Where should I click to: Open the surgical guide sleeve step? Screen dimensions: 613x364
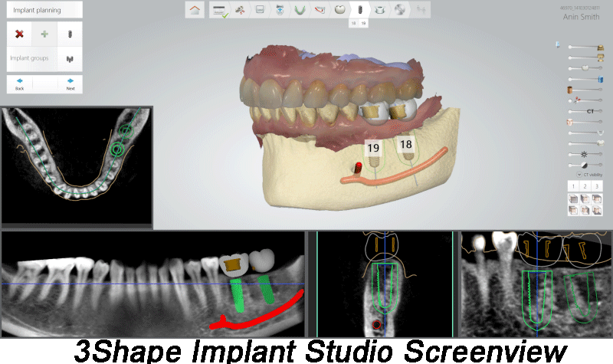tap(379, 10)
